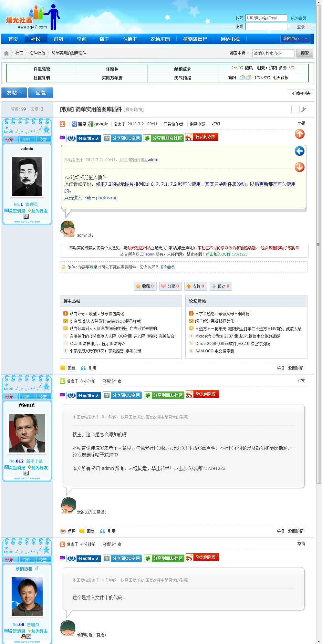The width and height of the screenshot is (322, 644).
Task: Click orange up arrow in first post
Action: click(300, 134)
